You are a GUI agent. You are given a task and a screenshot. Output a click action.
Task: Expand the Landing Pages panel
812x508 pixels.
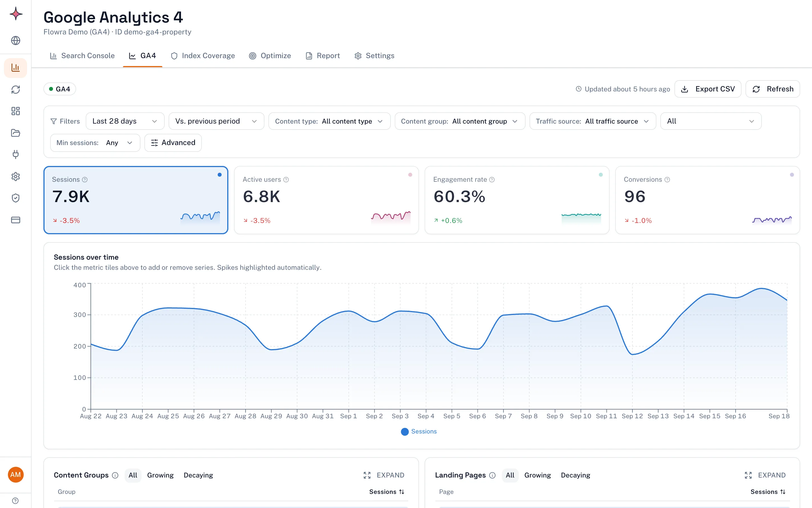pyautogui.click(x=765, y=475)
